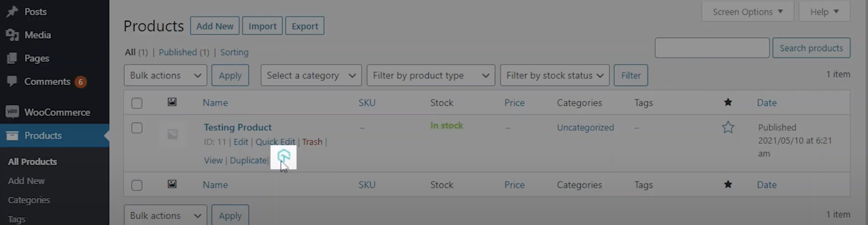Screen dimensions: 868x225
Task: Click the product search text field
Action: (x=712, y=48)
